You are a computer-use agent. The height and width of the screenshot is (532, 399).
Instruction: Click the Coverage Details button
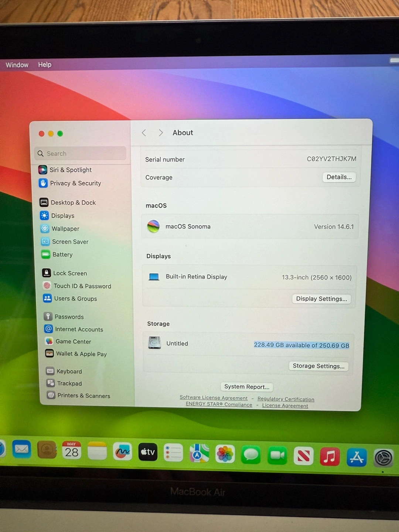click(339, 177)
